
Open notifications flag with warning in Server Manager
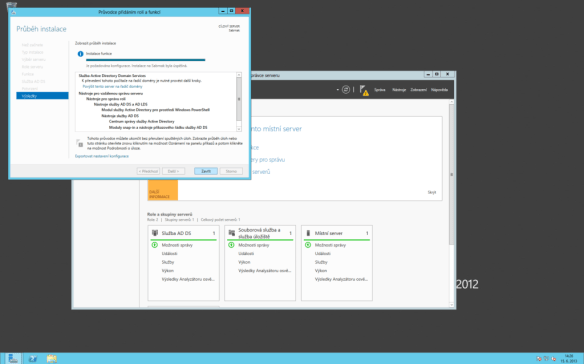(x=364, y=90)
